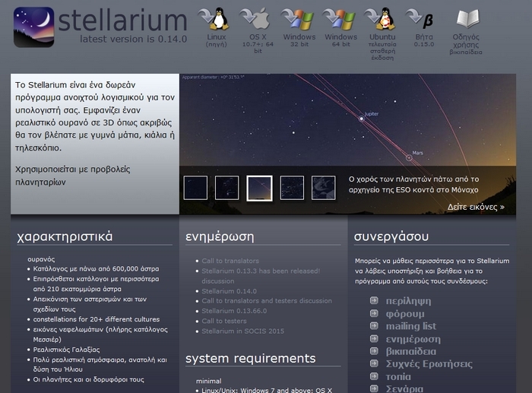Click the χαρακτηριστικά heading
Viewport: 532px width, 393px height.
65,236
